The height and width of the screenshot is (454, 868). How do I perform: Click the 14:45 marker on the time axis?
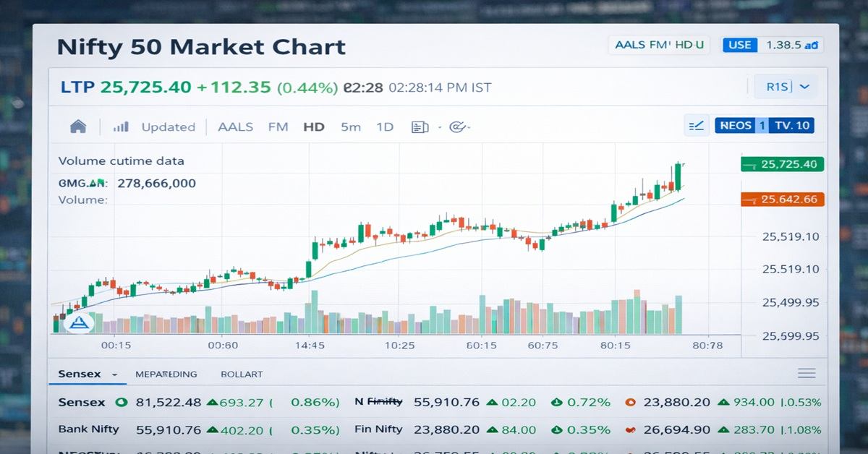click(x=310, y=345)
